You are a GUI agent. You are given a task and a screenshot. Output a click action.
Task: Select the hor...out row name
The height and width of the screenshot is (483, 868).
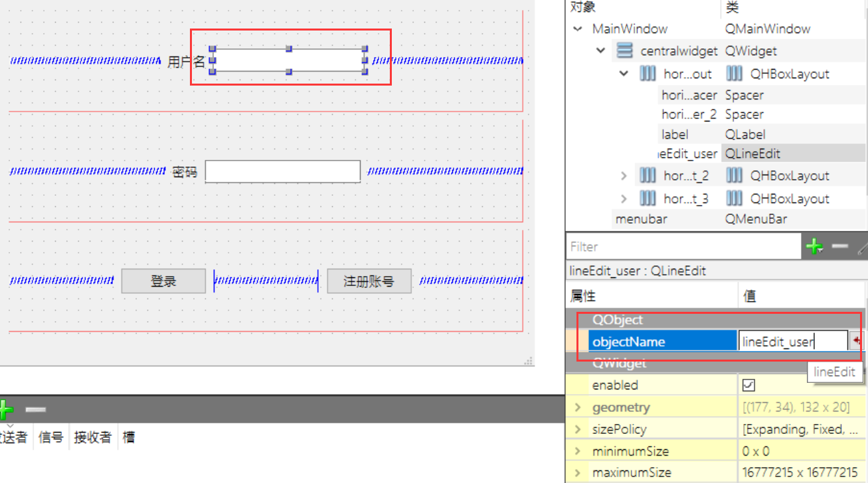687,74
